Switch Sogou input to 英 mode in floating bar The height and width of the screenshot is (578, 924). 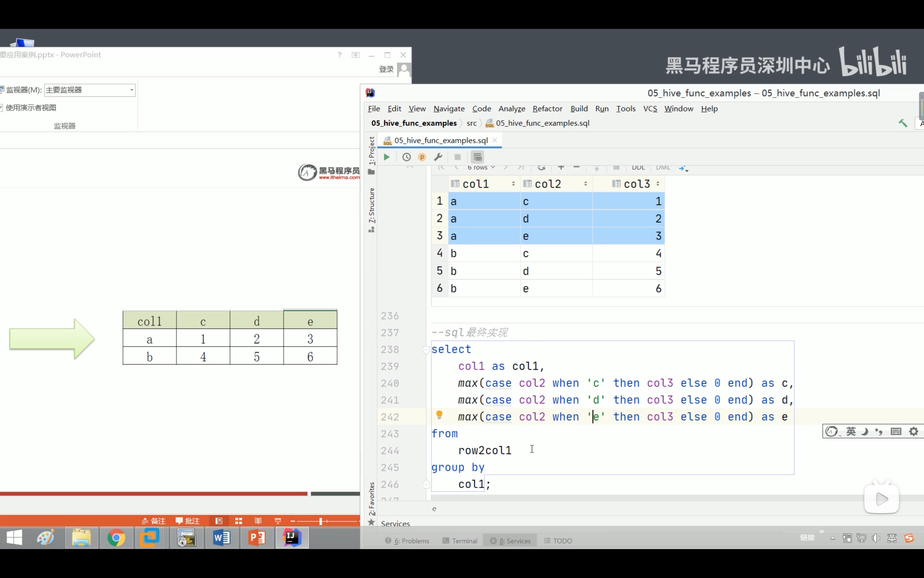click(851, 432)
